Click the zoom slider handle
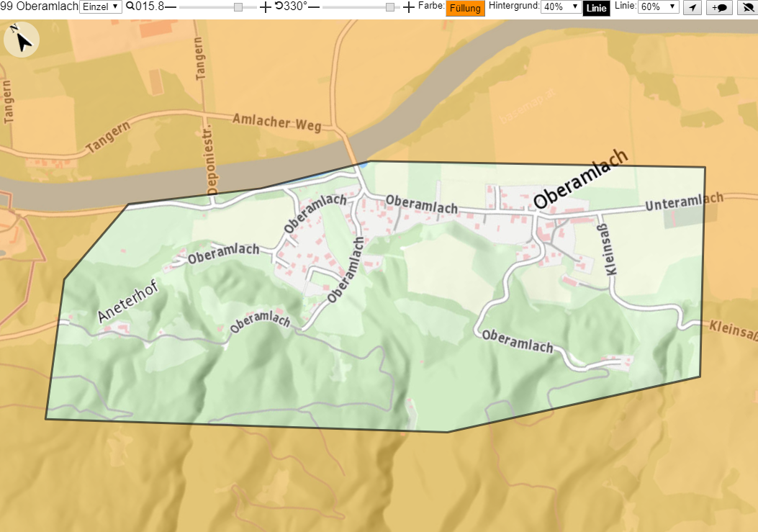The image size is (758, 532). tap(238, 7)
